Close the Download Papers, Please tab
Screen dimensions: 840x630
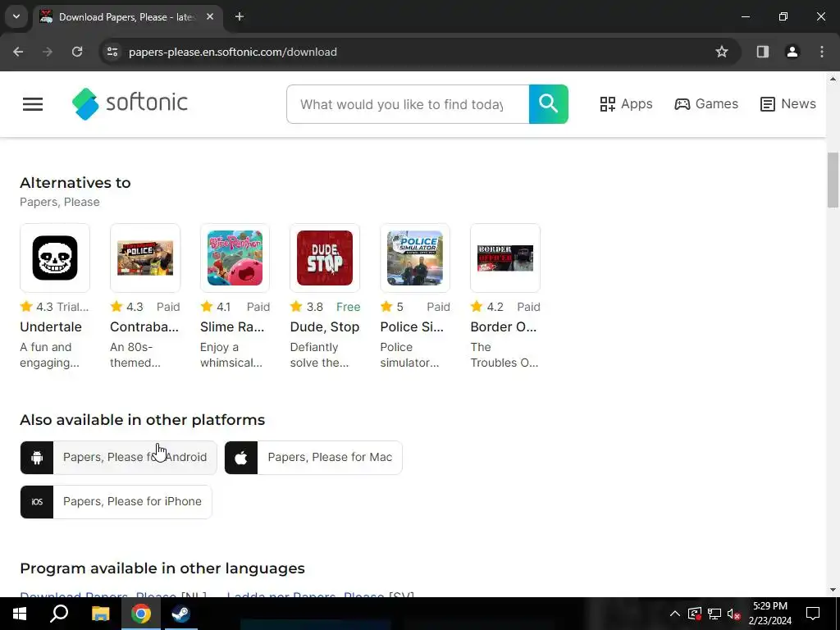(210, 16)
